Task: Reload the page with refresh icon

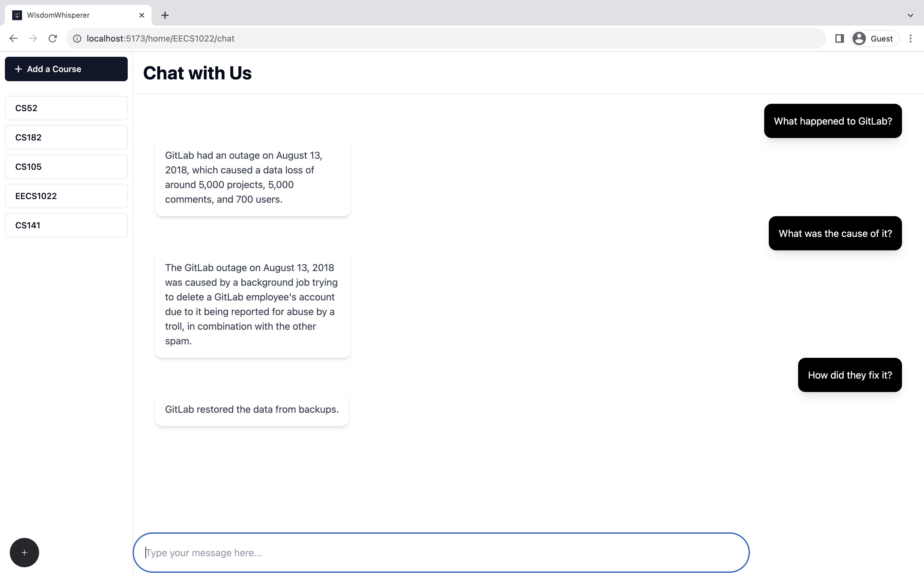Action: coord(53,38)
